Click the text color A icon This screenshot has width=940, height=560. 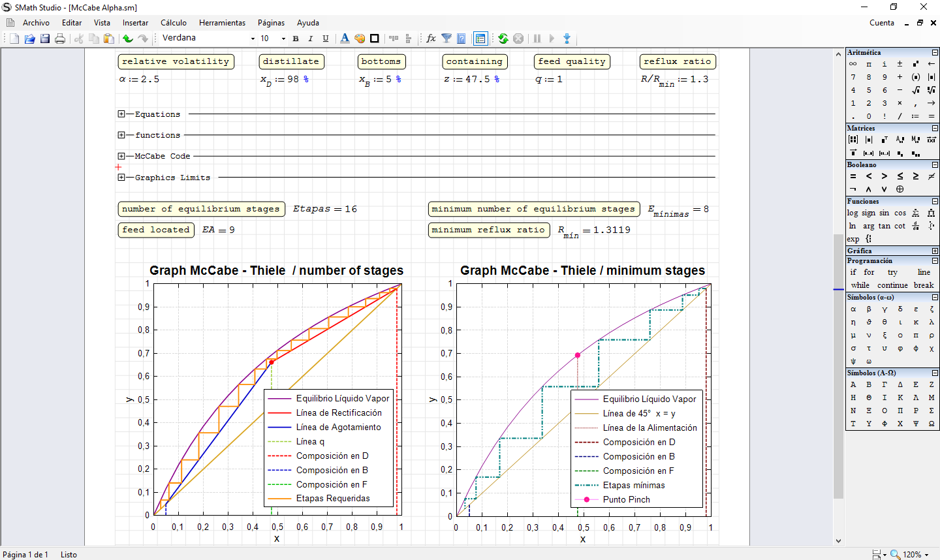tap(345, 39)
